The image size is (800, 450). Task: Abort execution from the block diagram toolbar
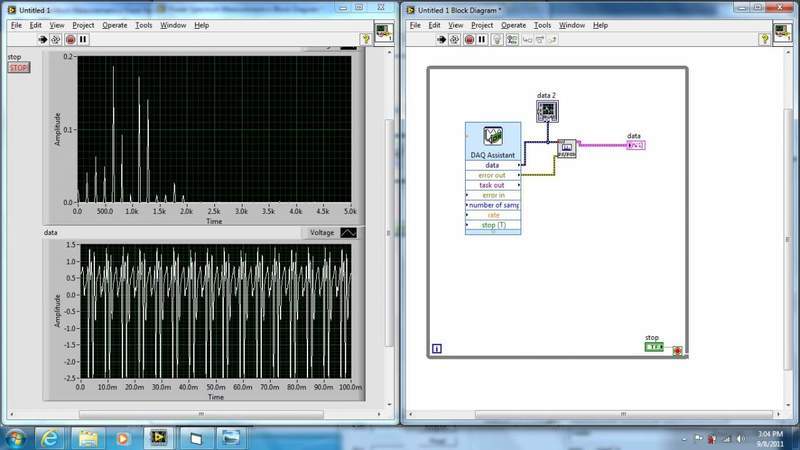tap(468, 39)
